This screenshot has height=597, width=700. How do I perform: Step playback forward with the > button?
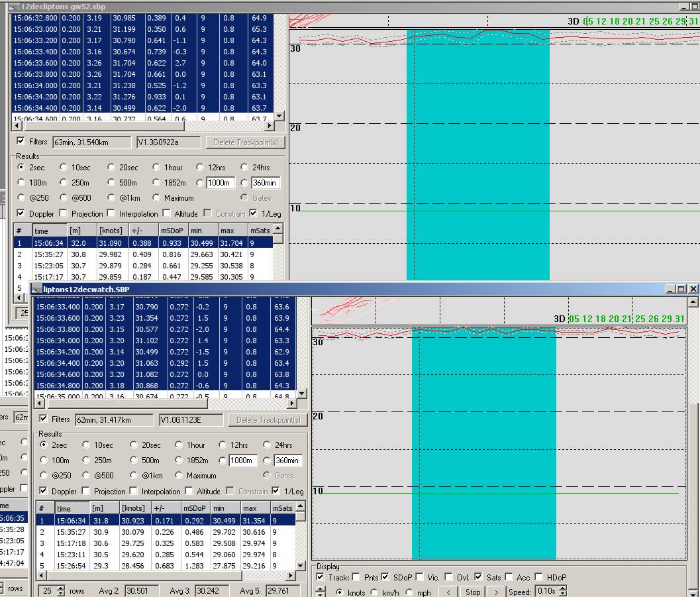[496, 592]
